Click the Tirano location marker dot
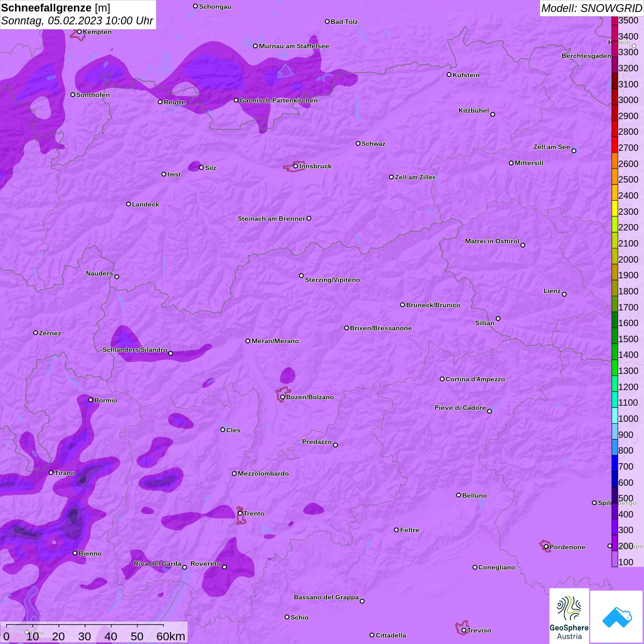 [51, 472]
